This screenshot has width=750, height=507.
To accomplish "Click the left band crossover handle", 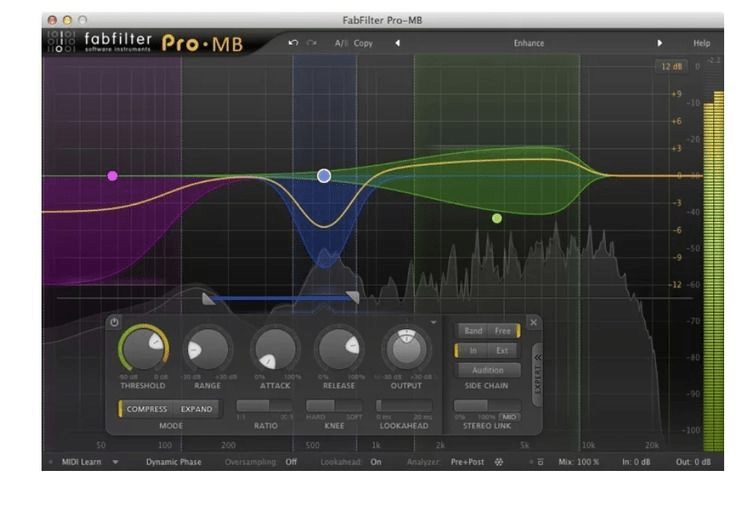I will click(208, 299).
